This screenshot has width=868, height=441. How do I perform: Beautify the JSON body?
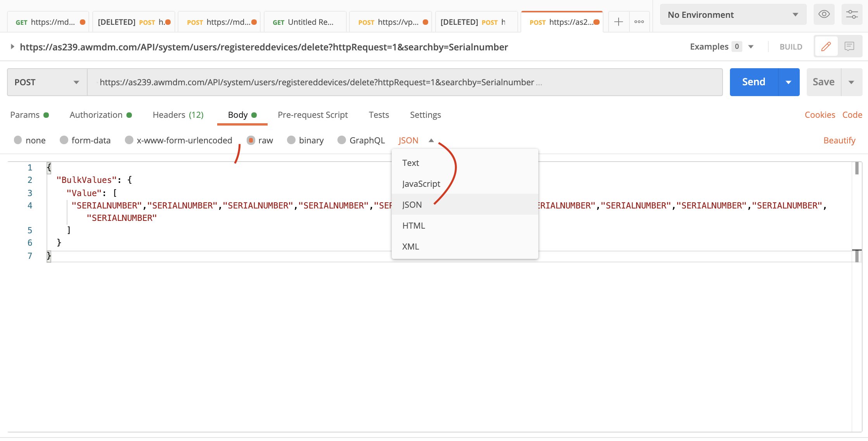point(839,140)
